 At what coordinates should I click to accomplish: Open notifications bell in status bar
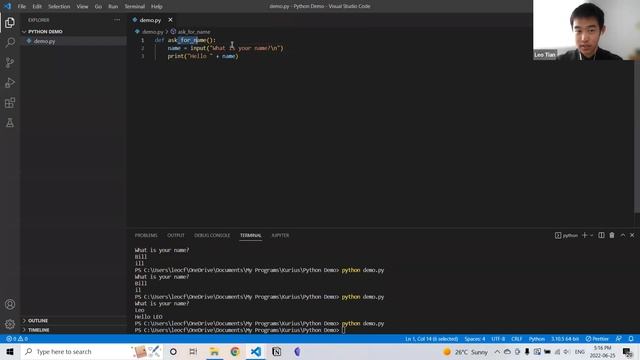tap(631, 339)
